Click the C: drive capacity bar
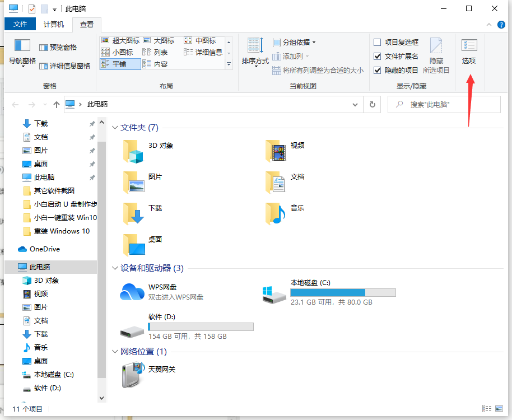The image size is (512, 420). click(343, 292)
